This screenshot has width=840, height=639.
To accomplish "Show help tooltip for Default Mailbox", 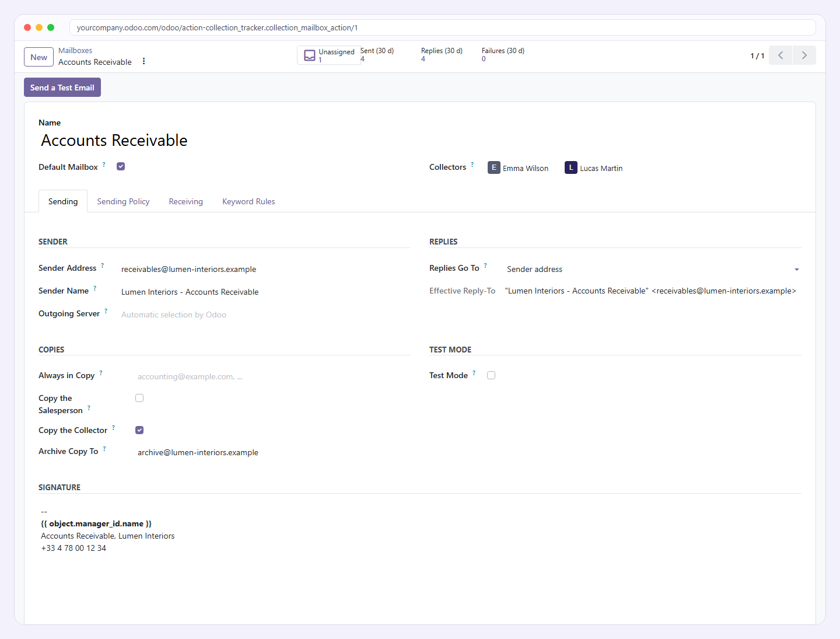I will 104,165.
